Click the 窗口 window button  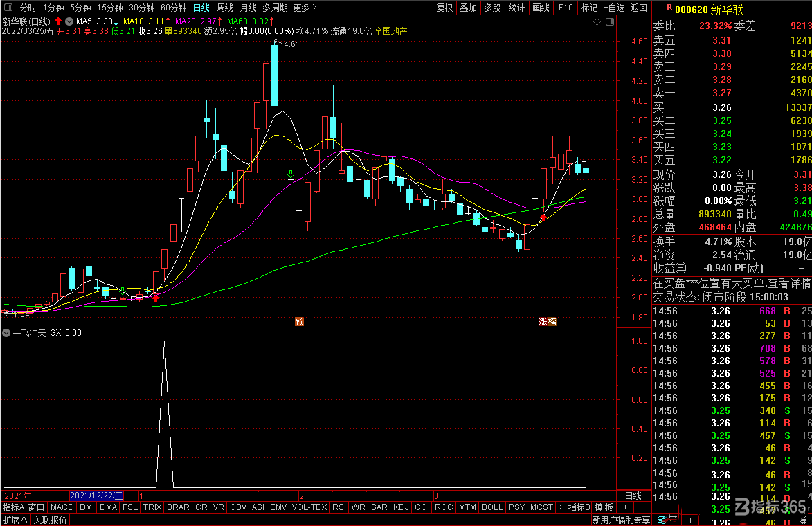[36, 507]
